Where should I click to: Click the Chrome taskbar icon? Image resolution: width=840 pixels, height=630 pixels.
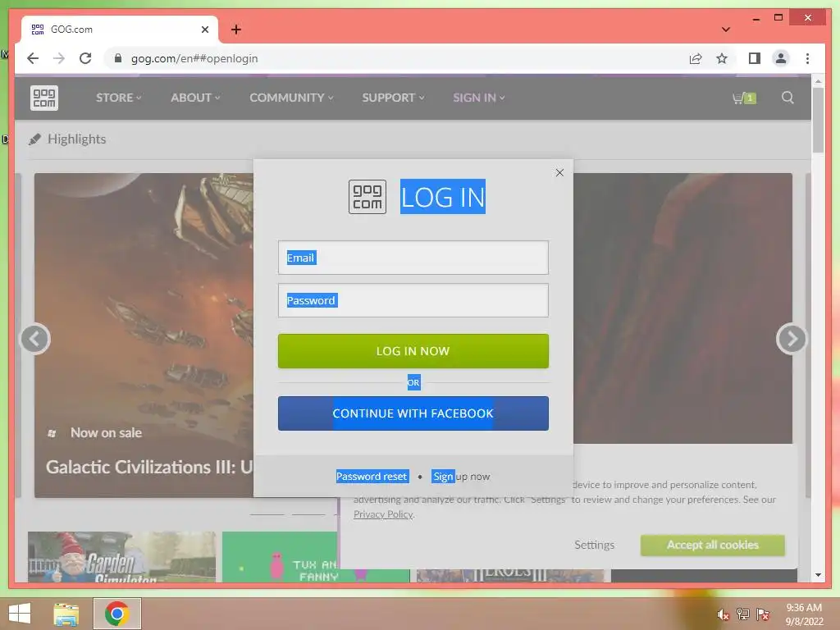116,614
